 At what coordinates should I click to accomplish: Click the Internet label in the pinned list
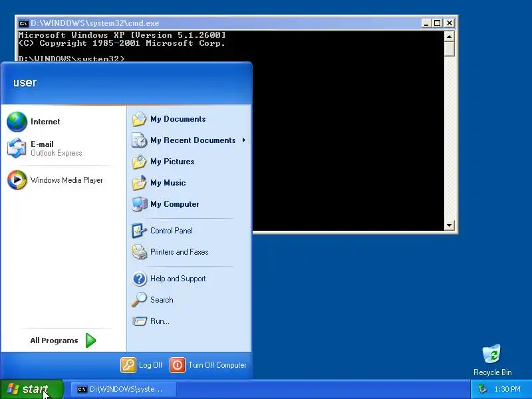[45, 122]
